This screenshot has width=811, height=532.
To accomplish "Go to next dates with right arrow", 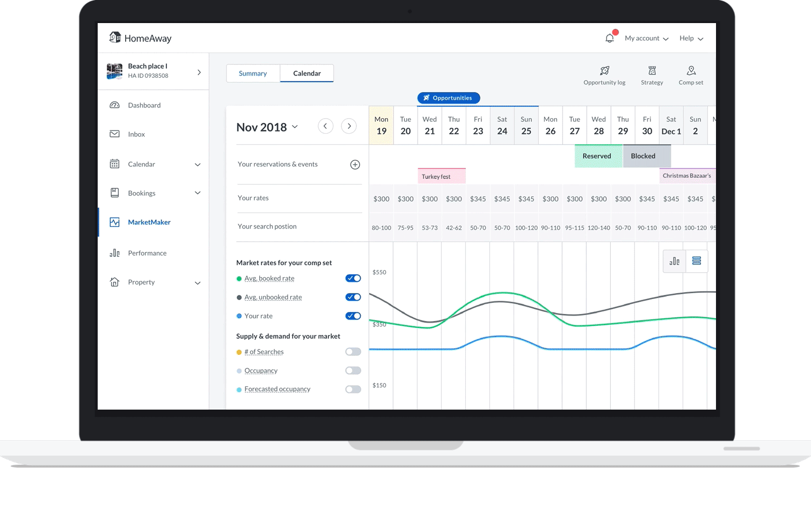I will point(349,126).
